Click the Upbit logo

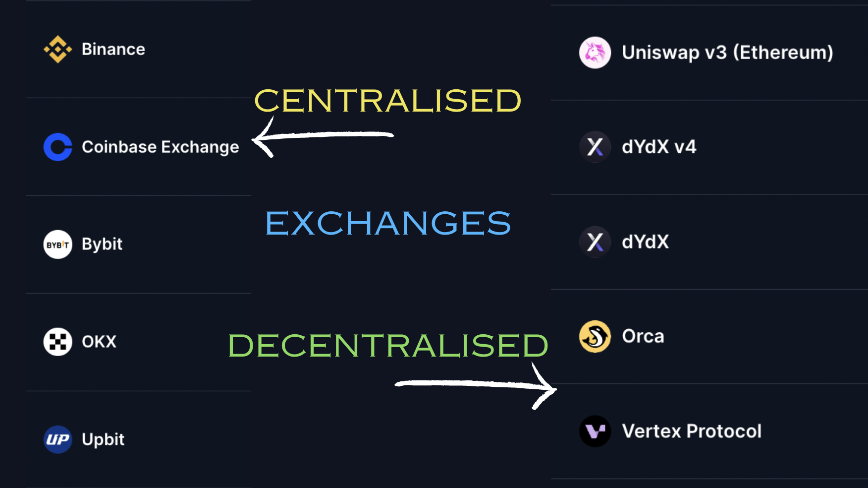pyautogui.click(x=57, y=438)
